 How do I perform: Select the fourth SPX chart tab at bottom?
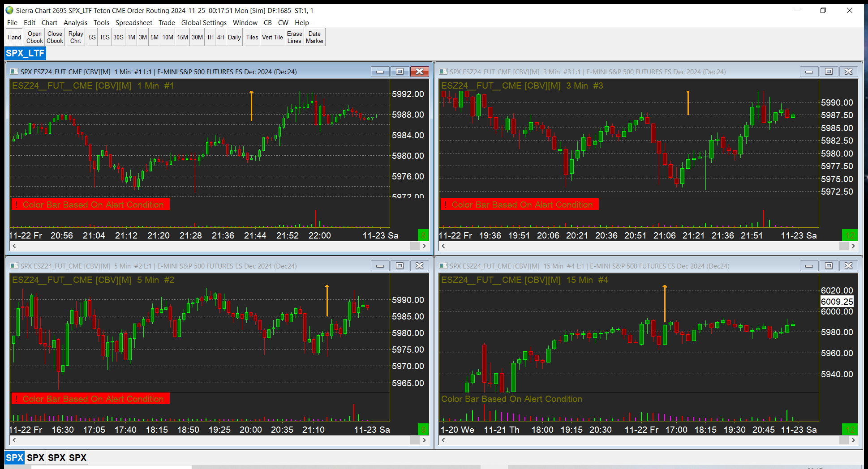tap(77, 457)
